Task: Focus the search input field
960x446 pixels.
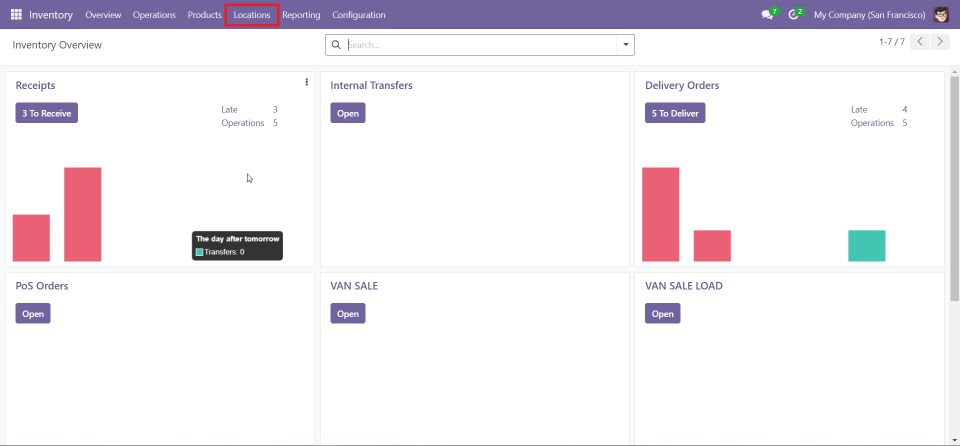Action: 480,45
